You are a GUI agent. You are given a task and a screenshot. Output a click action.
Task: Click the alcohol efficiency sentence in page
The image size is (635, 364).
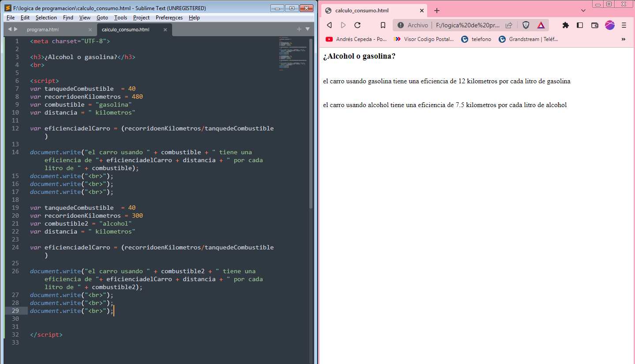[x=445, y=105]
